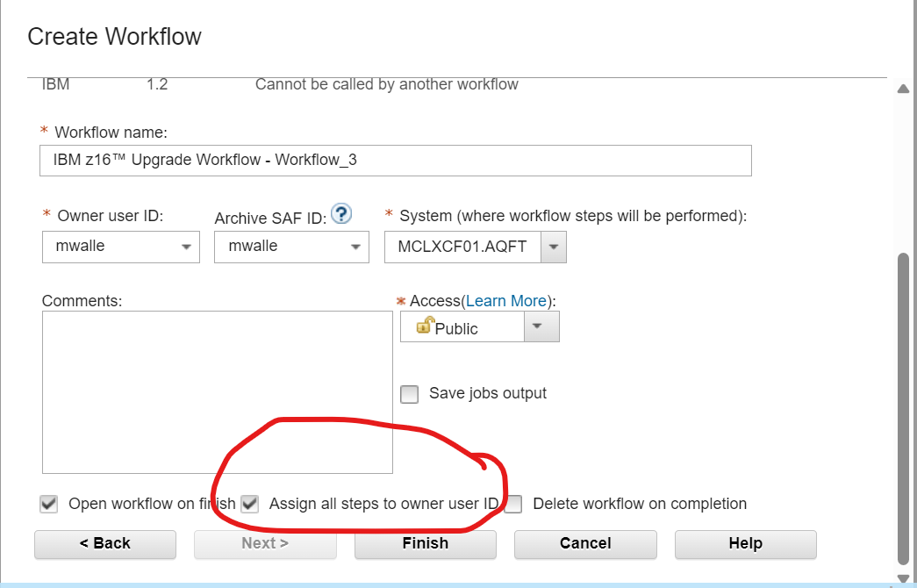Screen dimensions: 917x588
Task: Uncheck Open workflow on finish
Action: point(48,504)
